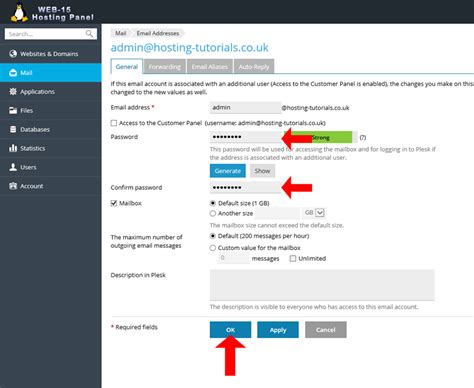
Task: Switch to the General tab
Action: point(127,67)
